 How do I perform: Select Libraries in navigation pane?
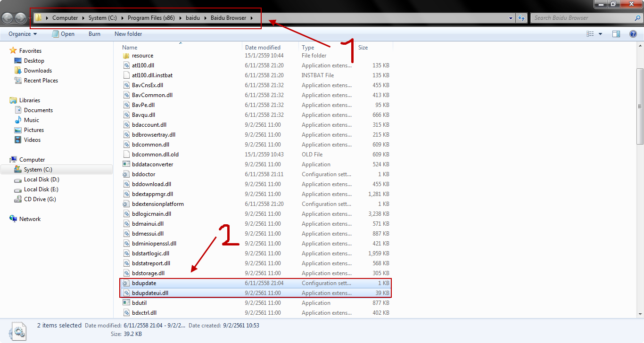[x=30, y=100]
